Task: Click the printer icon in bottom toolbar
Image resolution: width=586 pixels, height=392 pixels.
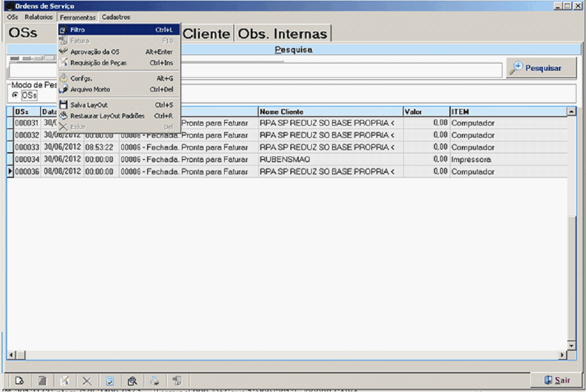Action: pyautogui.click(x=155, y=381)
